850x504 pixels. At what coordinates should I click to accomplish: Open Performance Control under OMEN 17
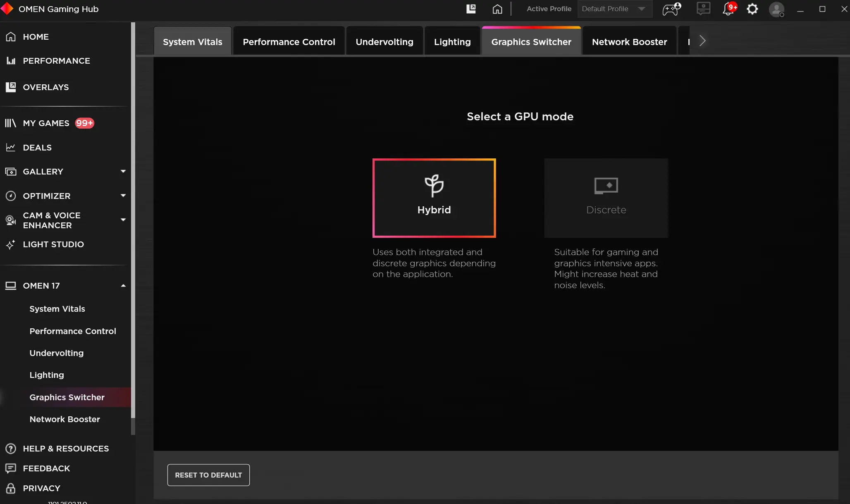(73, 331)
